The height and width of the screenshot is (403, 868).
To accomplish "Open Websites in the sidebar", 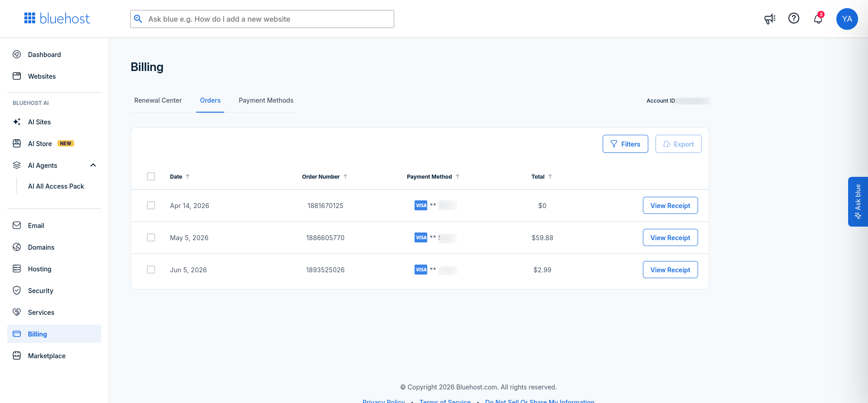I will pyautogui.click(x=54, y=76).
